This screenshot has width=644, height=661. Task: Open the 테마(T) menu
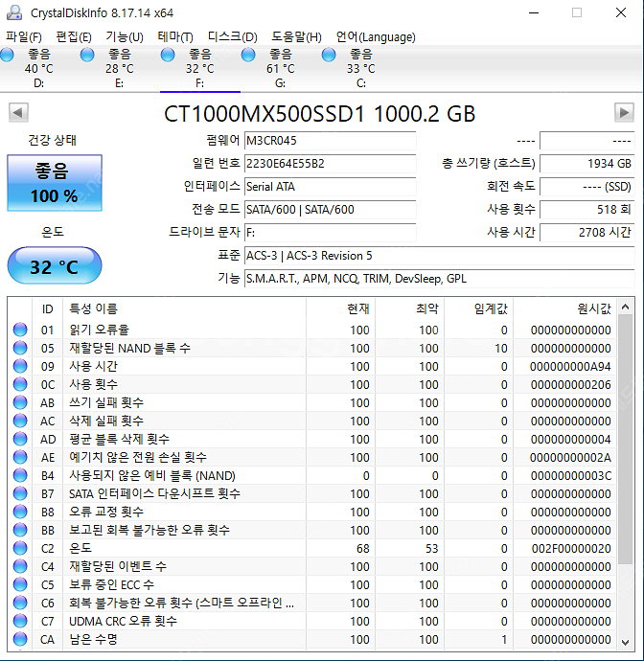click(175, 37)
